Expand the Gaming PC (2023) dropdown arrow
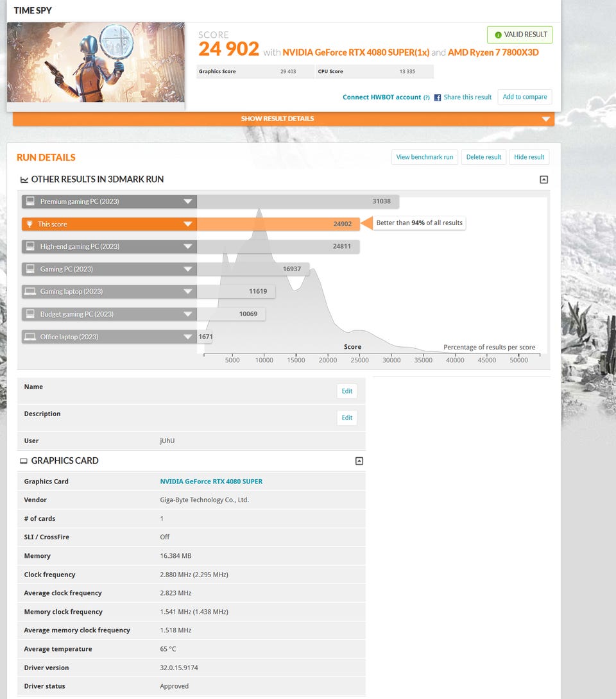 tap(188, 269)
